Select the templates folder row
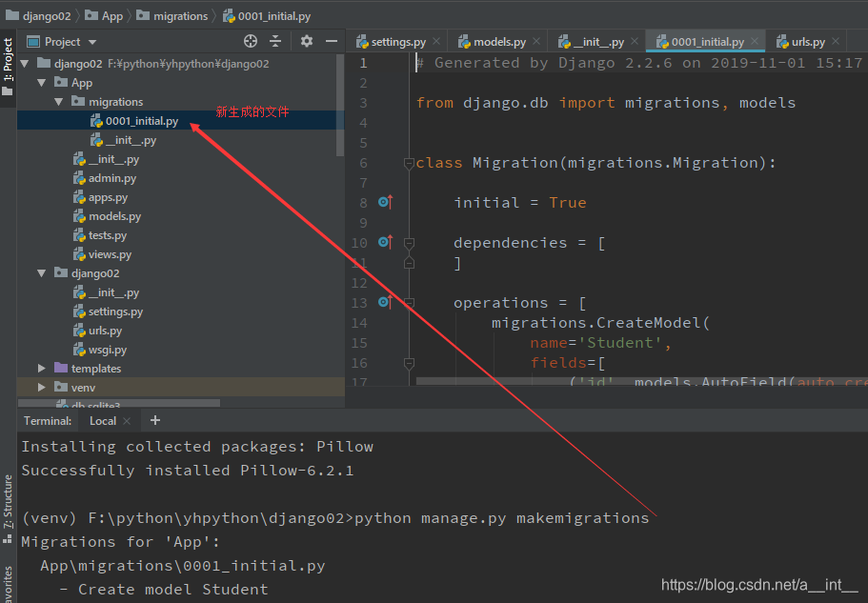Image resolution: width=868 pixels, height=603 pixels. (180, 369)
